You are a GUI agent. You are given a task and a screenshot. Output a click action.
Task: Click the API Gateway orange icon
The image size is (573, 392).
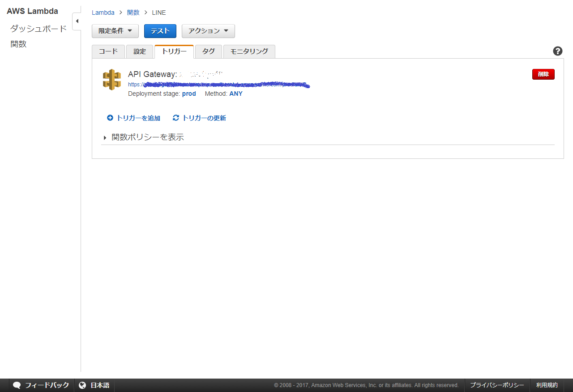[x=112, y=80]
